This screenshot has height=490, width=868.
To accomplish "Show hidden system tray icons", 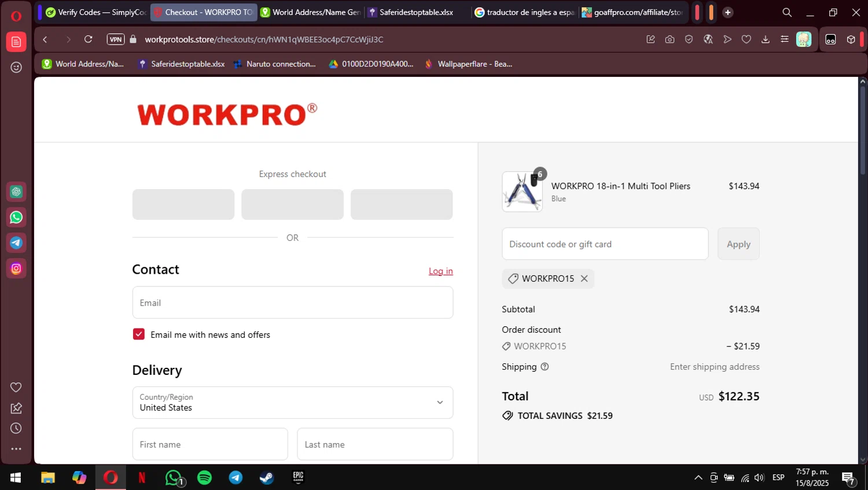I will click(698, 477).
